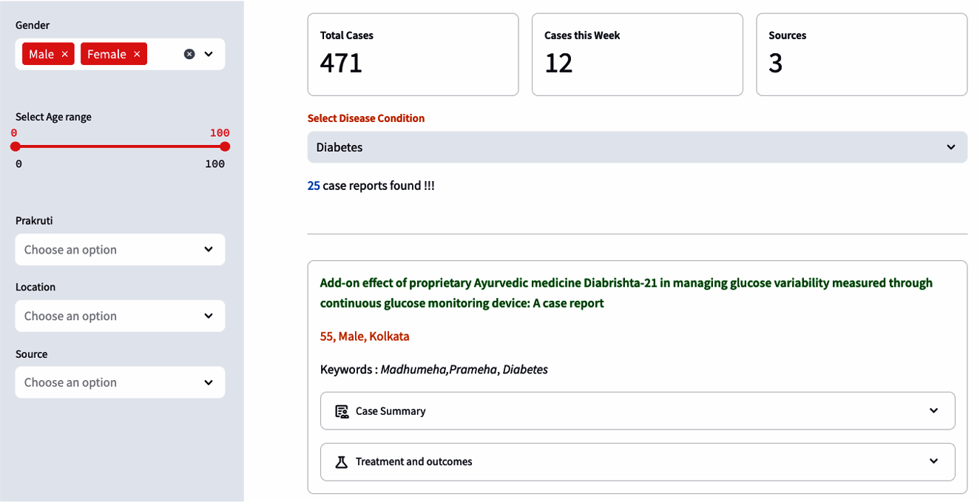The width and height of the screenshot is (980, 502).
Task: Click the Sources metric card
Action: click(861, 54)
